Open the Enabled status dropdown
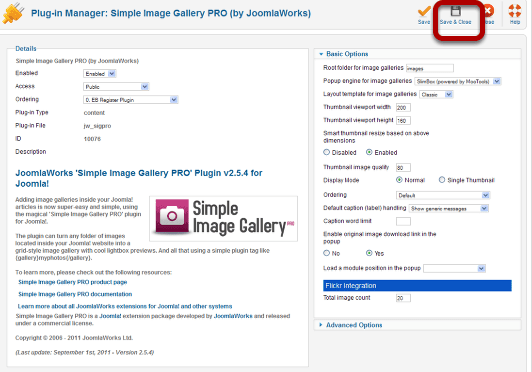The height and width of the screenshot is (372, 532). point(100,74)
